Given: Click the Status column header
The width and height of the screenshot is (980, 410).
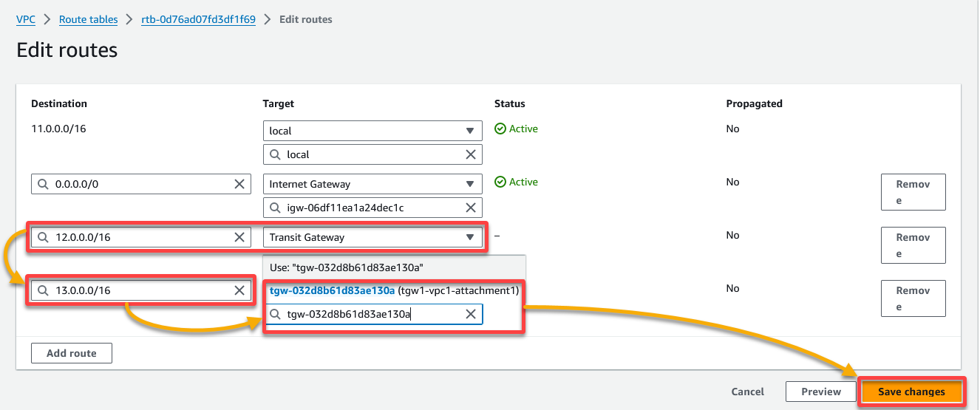Looking at the screenshot, I should click(510, 103).
